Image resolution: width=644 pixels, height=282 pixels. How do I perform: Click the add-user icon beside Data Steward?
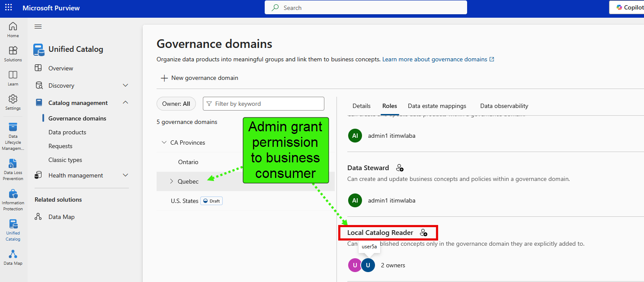400,168
